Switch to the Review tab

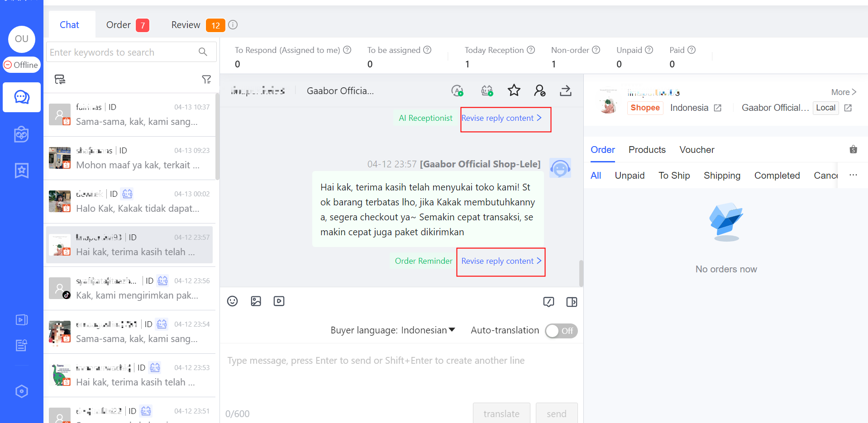coord(186,25)
